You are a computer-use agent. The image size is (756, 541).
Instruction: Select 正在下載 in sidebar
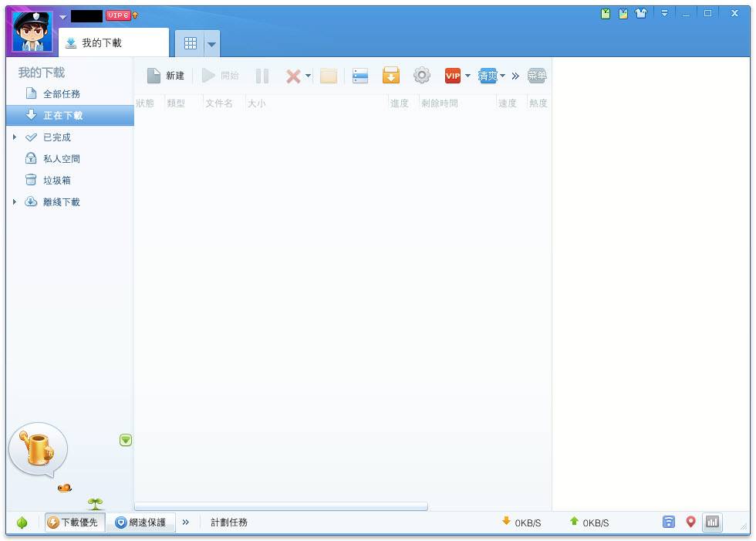click(x=70, y=115)
